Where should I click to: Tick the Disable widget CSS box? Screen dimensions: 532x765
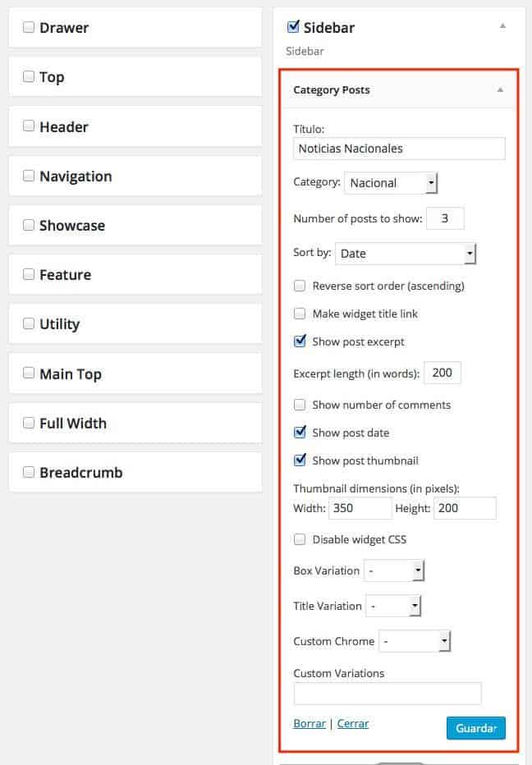300,539
